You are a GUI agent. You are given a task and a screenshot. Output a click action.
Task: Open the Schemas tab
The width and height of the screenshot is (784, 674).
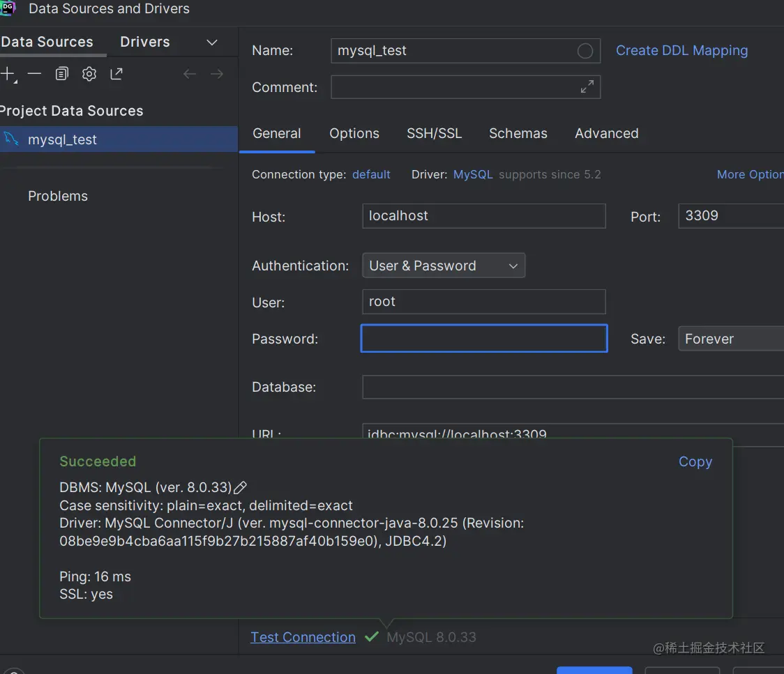(x=518, y=133)
